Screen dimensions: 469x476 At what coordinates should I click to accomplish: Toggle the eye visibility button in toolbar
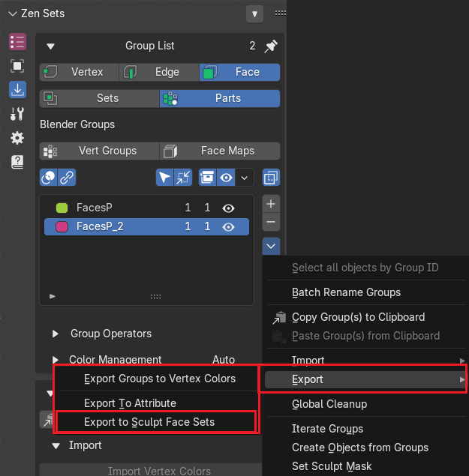pos(226,178)
